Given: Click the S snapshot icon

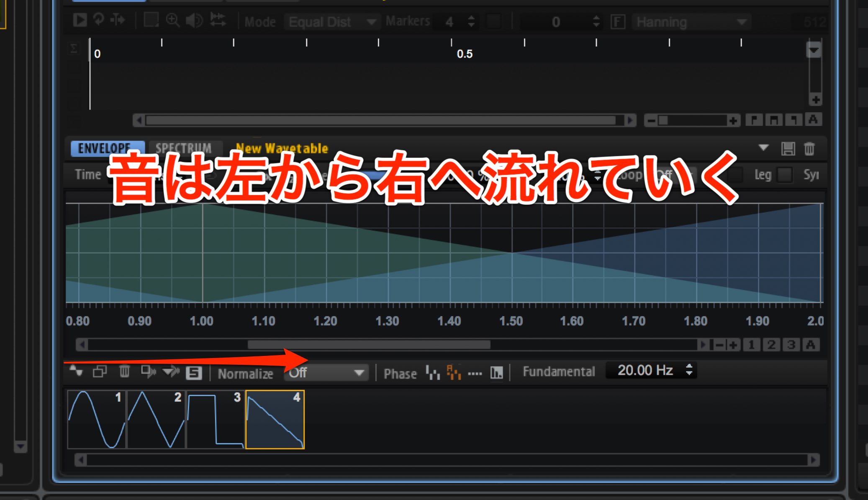Looking at the screenshot, I should coord(194,373).
